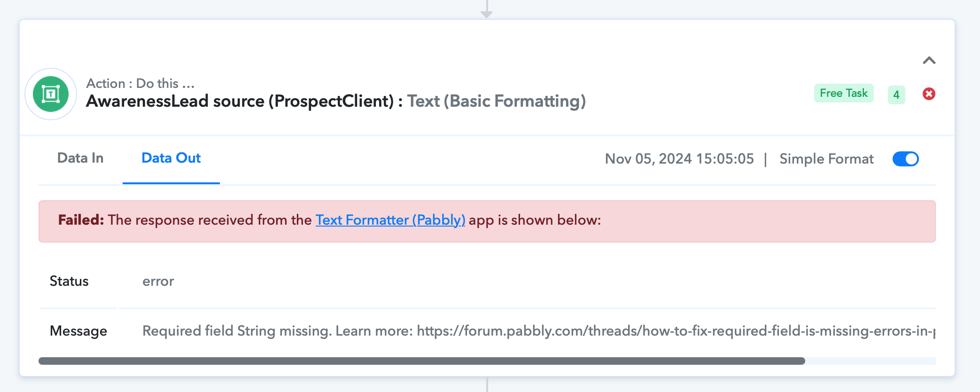Viewport: 980px width, 392px height.
Task: Click the workflow connector arrow above step
Action: tap(487, 9)
